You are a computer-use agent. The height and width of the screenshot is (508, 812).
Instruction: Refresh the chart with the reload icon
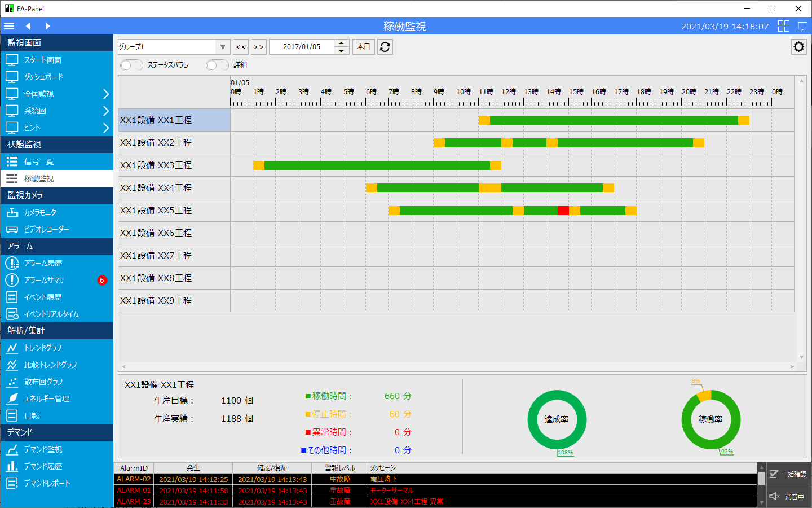coord(385,47)
